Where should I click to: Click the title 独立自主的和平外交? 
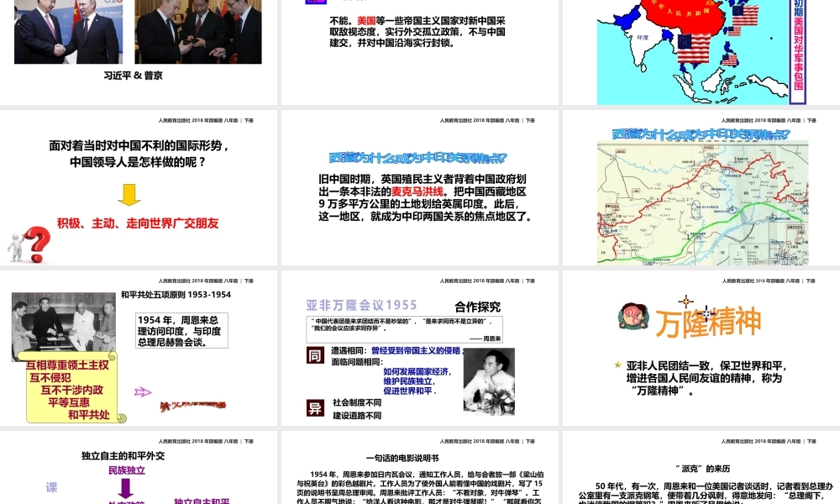pos(123,456)
